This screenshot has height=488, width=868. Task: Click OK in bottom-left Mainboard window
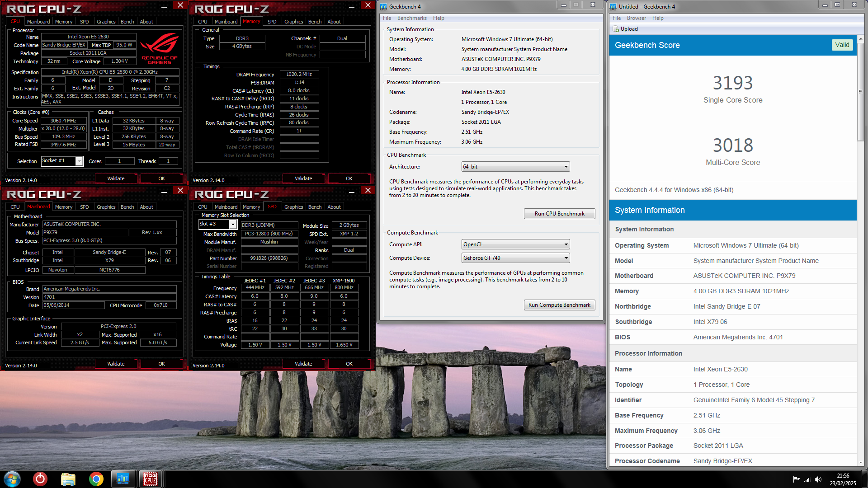(161, 364)
